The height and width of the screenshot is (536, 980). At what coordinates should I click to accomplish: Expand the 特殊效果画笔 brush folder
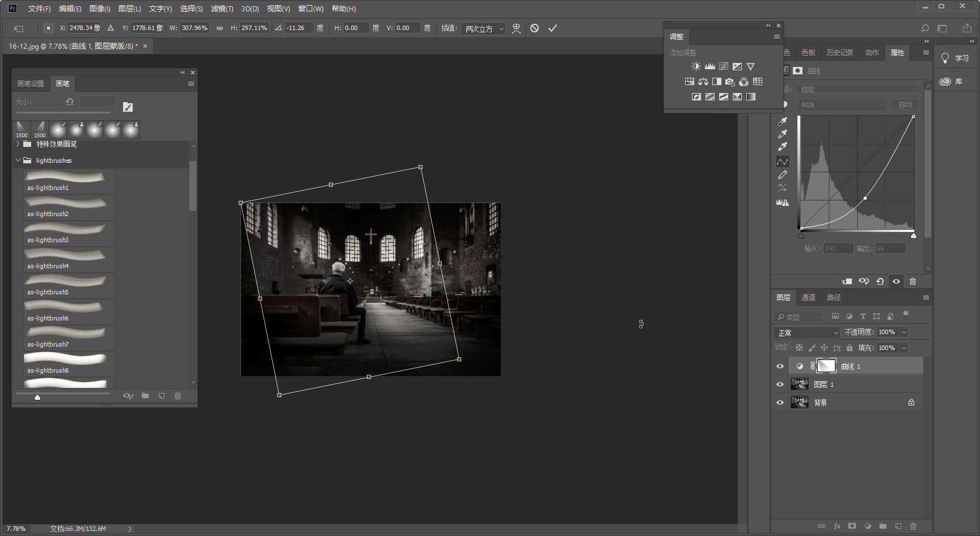click(x=18, y=144)
